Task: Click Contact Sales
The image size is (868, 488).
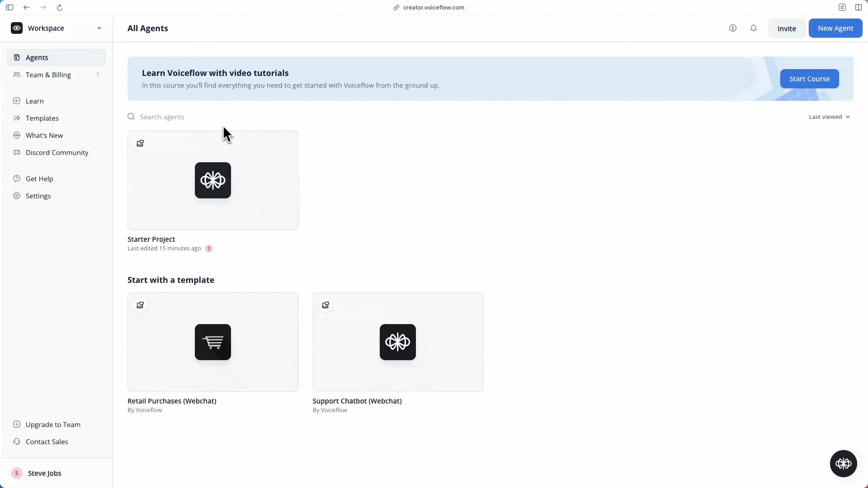Action: pos(57,441)
